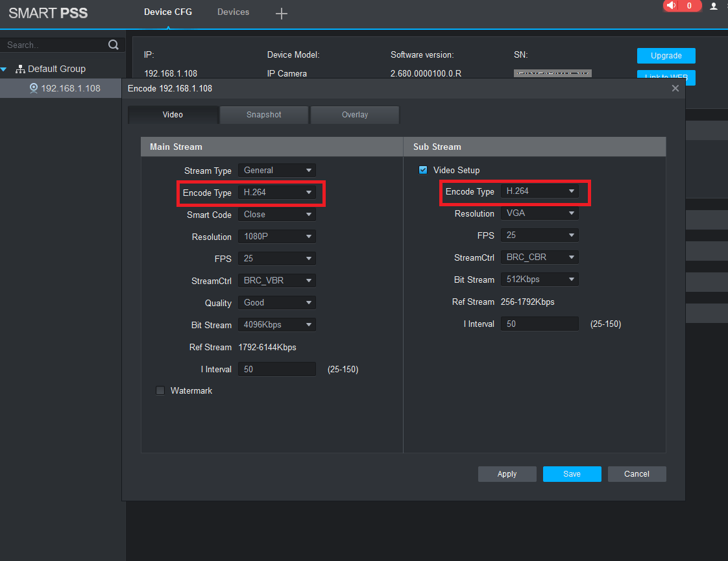Switch to the Overlay tab

pos(355,115)
